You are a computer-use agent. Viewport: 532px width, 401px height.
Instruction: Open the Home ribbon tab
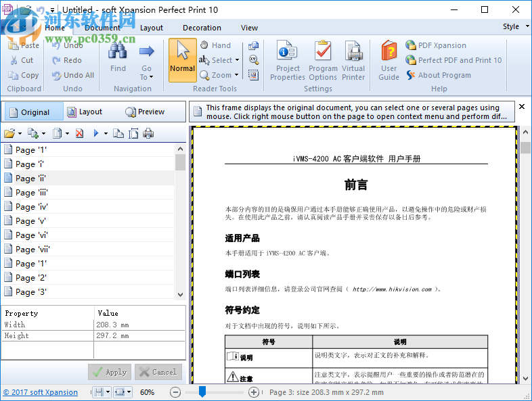pyautogui.click(x=55, y=28)
